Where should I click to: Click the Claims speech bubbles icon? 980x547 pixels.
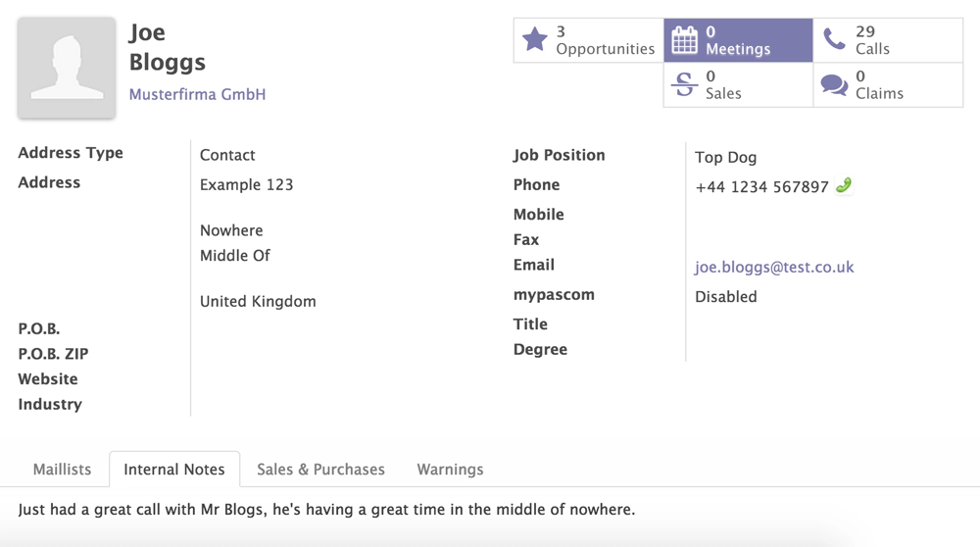tap(834, 85)
